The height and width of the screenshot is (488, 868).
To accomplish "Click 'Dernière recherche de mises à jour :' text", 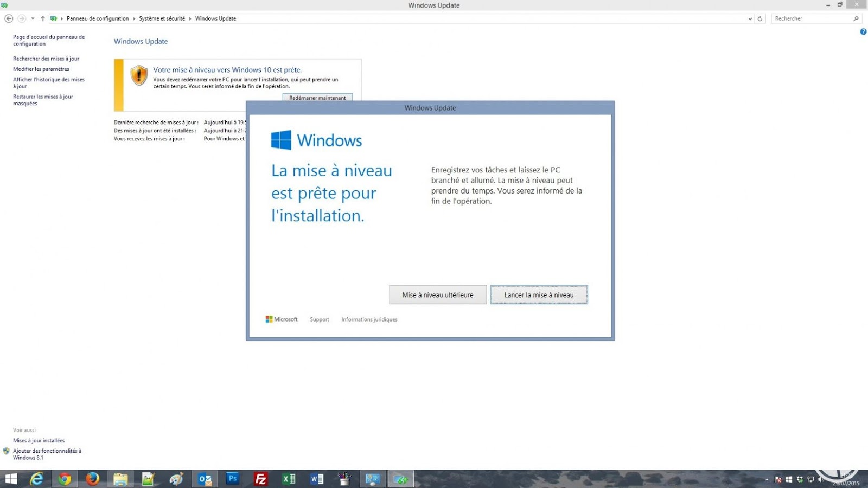I will pyautogui.click(x=156, y=123).
